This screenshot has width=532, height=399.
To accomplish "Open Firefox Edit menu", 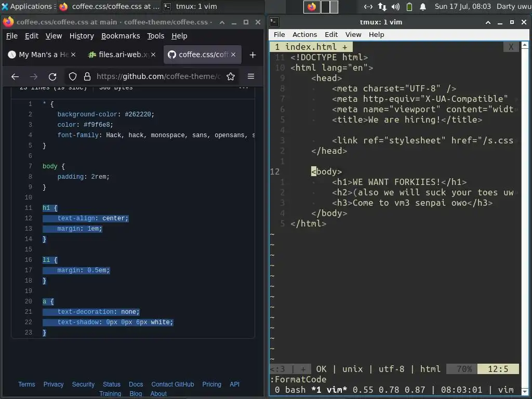I will [x=32, y=36].
